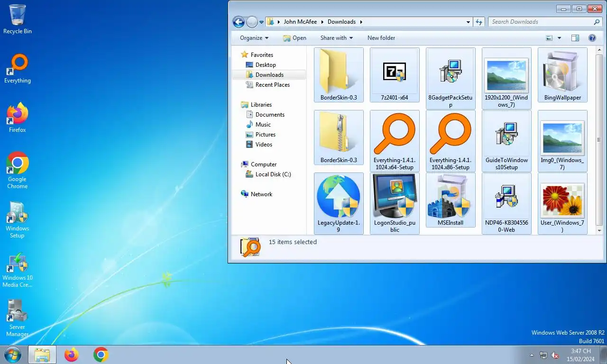This screenshot has height=364, width=607.
Task: Select the LegacyUpdate-1.9 installer
Action: pos(339,203)
